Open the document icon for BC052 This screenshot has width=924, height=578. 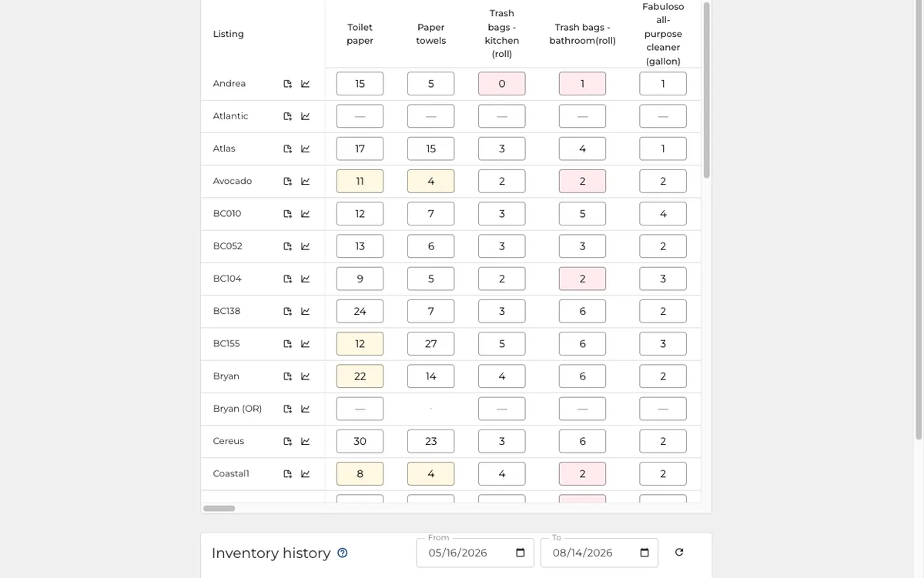(x=287, y=246)
